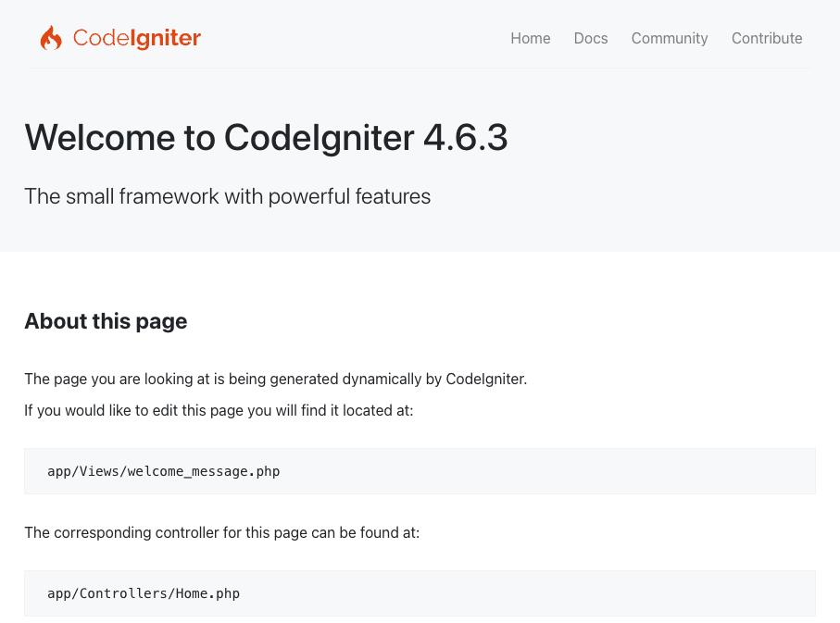Click the tagline "The small framework with powerful features"

227,196
